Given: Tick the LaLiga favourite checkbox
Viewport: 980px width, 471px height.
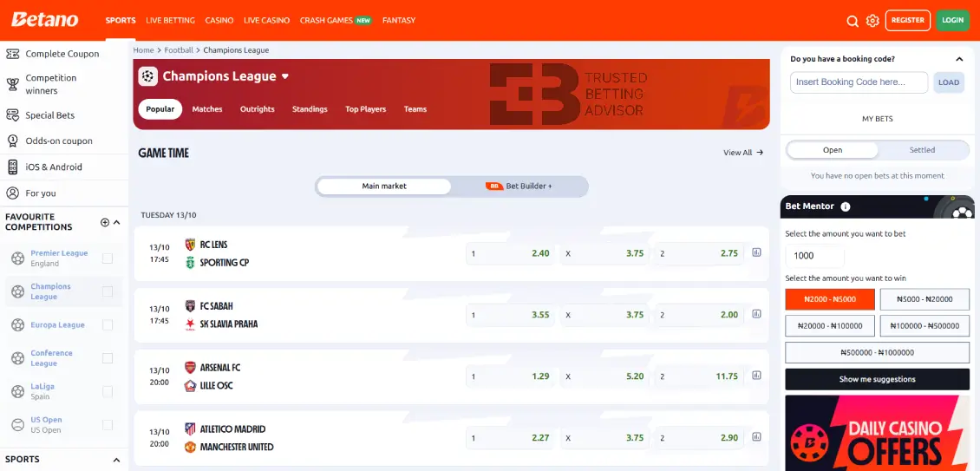Looking at the screenshot, I should [x=108, y=391].
